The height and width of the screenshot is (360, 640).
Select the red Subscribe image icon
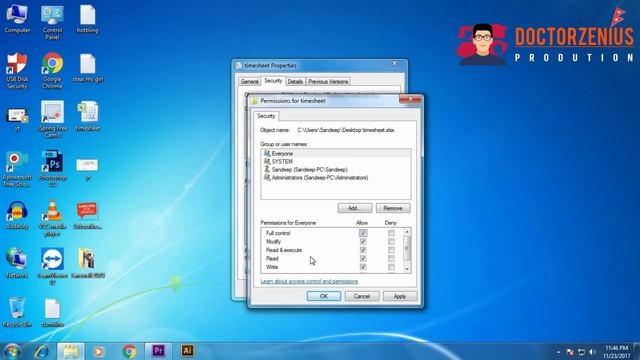(x=87, y=215)
